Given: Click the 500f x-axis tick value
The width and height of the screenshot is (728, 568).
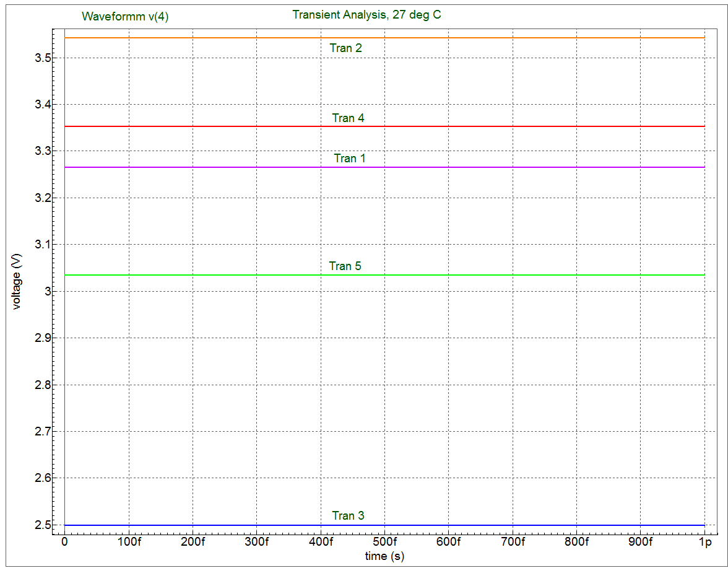Looking at the screenshot, I should (384, 542).
